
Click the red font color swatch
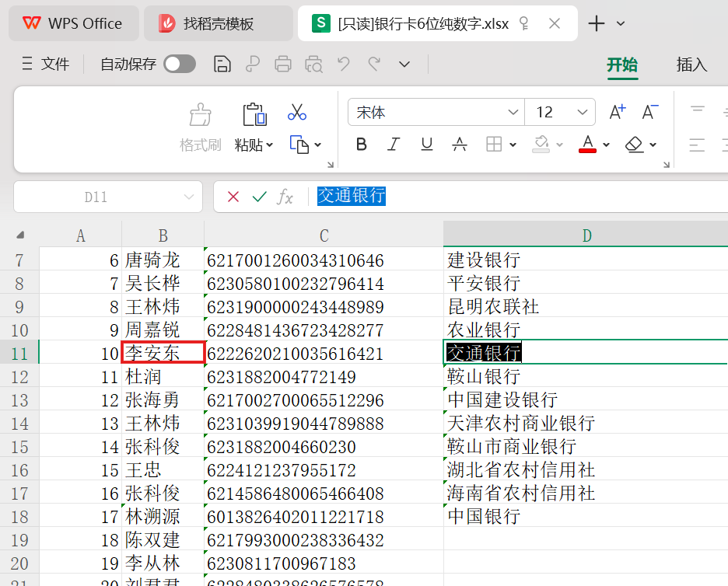pyautogui.click(x=587, y=144)
